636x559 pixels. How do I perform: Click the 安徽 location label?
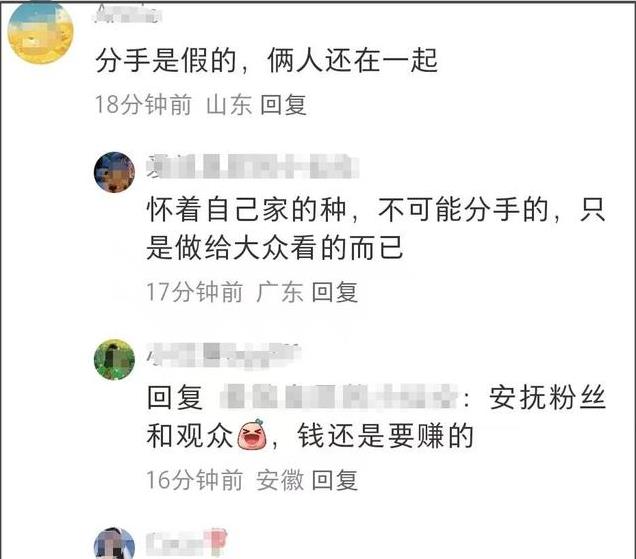pos(279,479)
